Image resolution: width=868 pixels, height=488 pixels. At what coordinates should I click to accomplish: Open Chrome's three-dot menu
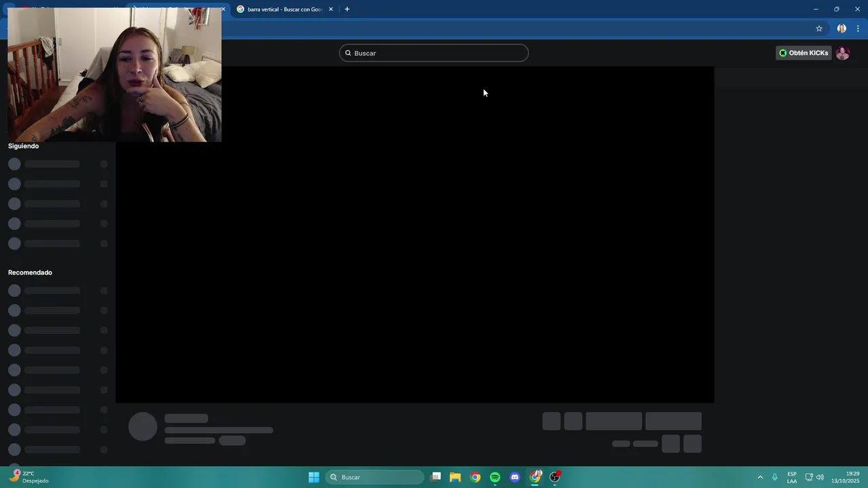coord(858,28)
